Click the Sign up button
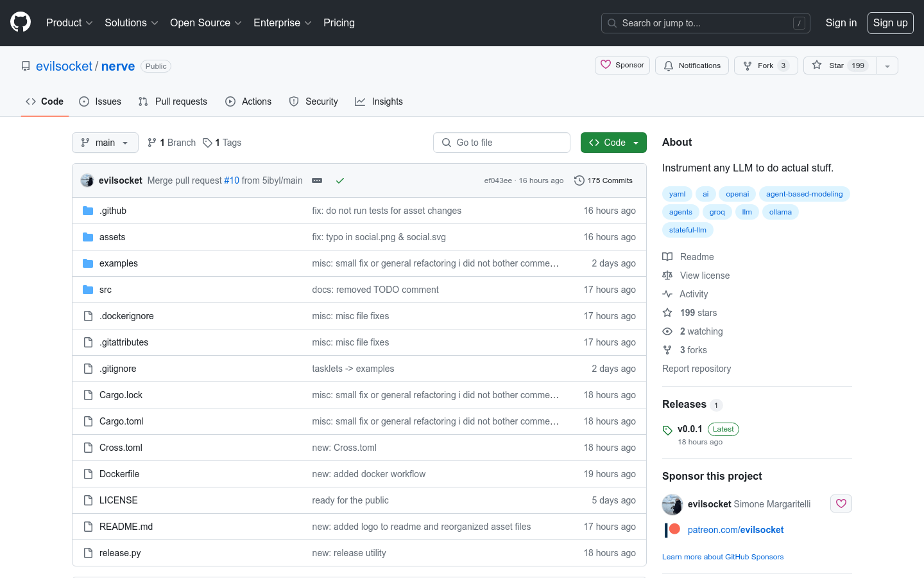The width and height of the screenshot is (924, 578). tap(891, 22)
